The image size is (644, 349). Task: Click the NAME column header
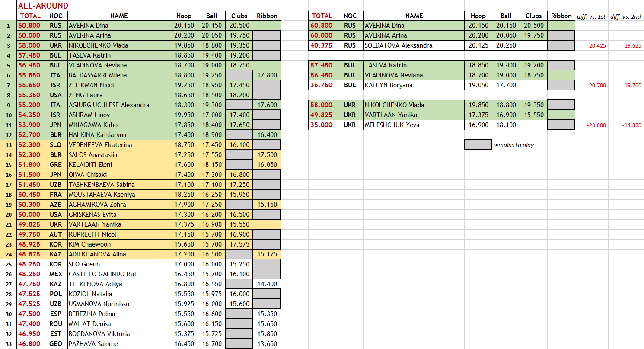118,16
